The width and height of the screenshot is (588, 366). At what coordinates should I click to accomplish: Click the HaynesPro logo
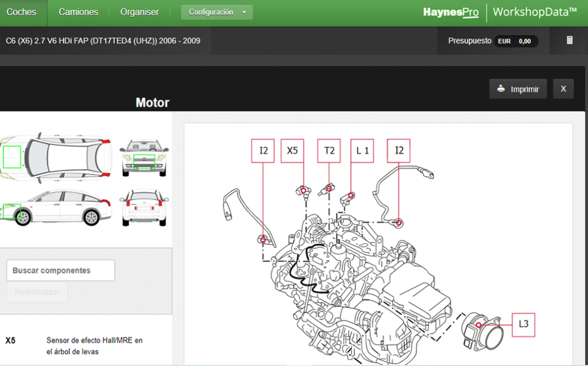(451, 13)
